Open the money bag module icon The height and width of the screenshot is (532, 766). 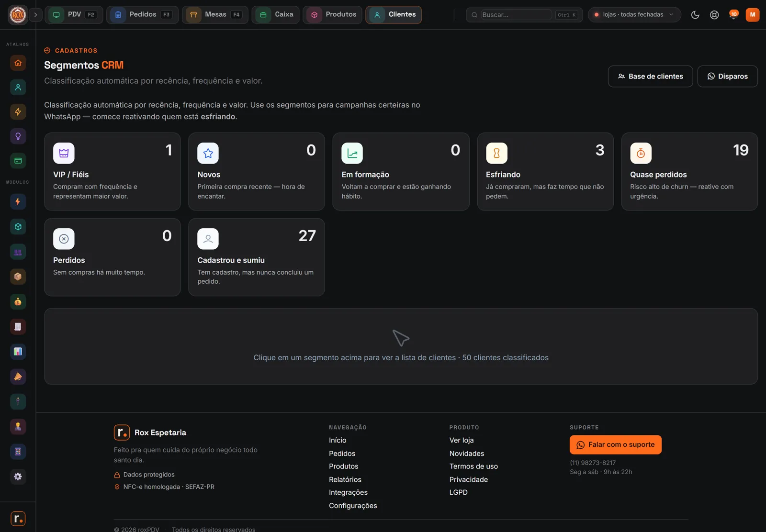[x=18, y=301]
